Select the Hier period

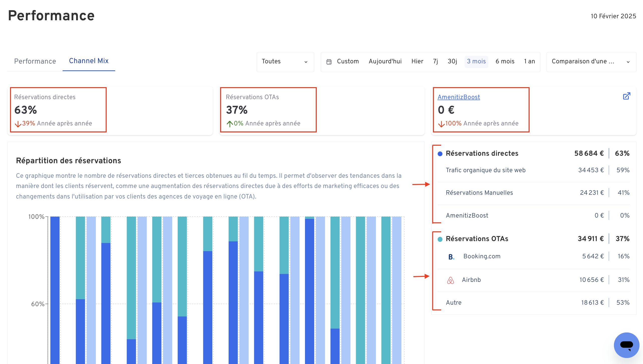point(417,61)
